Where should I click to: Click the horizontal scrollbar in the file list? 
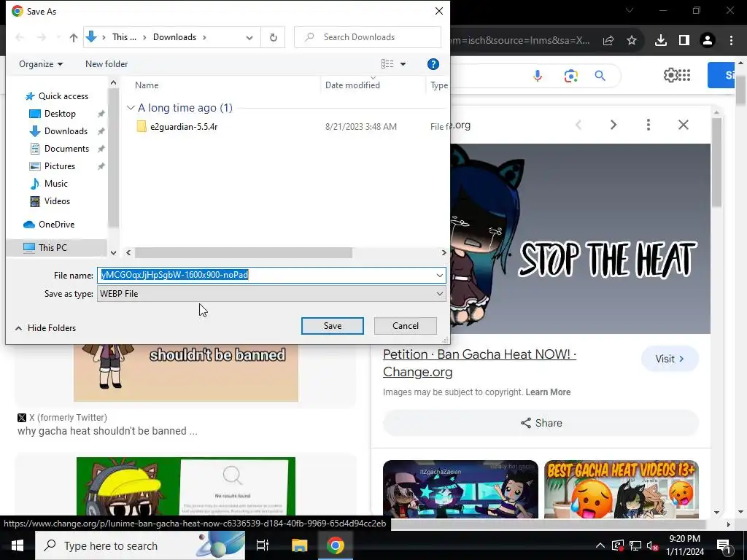[x=244, y=253]
